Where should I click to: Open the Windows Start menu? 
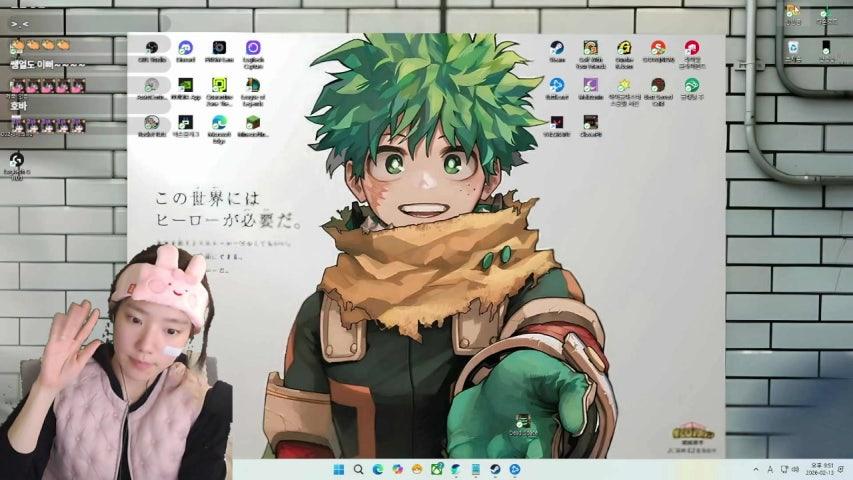338,469
